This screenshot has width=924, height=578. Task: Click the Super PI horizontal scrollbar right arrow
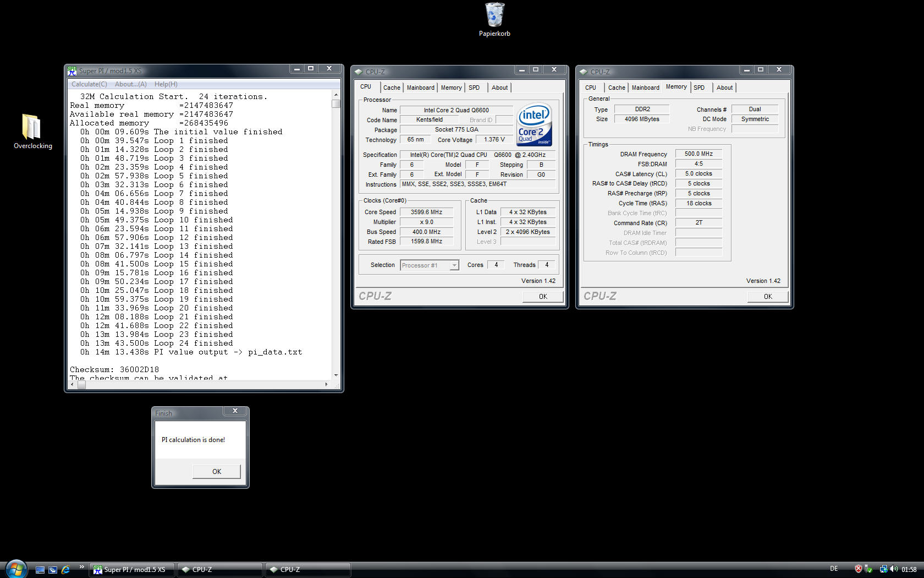(x=327, y=385)
